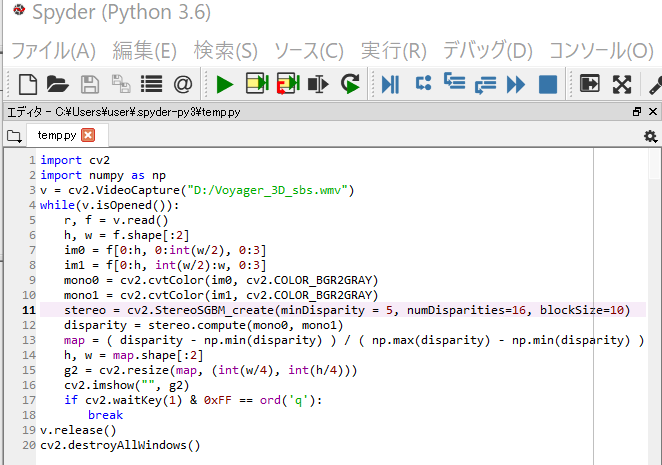Click 'v.release()' line
662x465 pixels.
78,430
